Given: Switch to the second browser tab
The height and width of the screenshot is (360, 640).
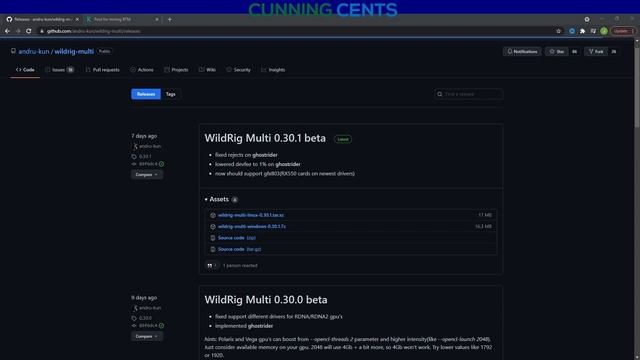Looking at the screenshot, I should [122, 19].
